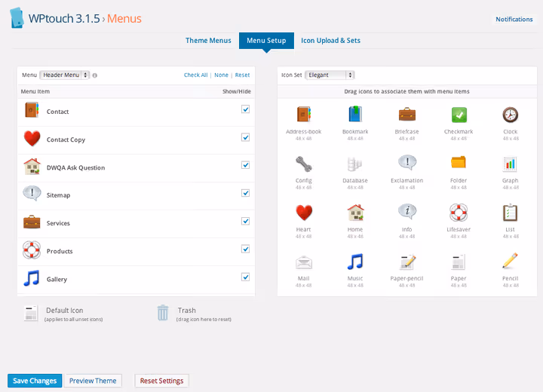Click the Services menu item label
Image resolution: width=543 pixels, height=392 pixels.
click(58, 223)
